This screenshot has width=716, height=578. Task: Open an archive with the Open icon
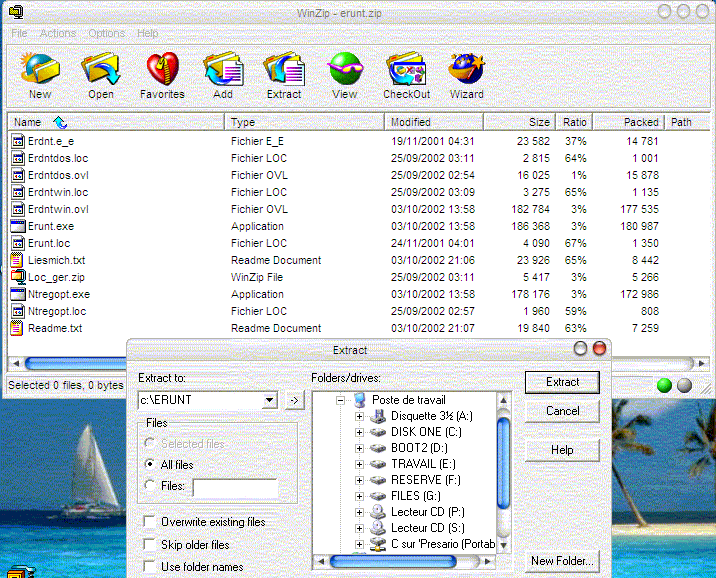[x=100, y=70]
